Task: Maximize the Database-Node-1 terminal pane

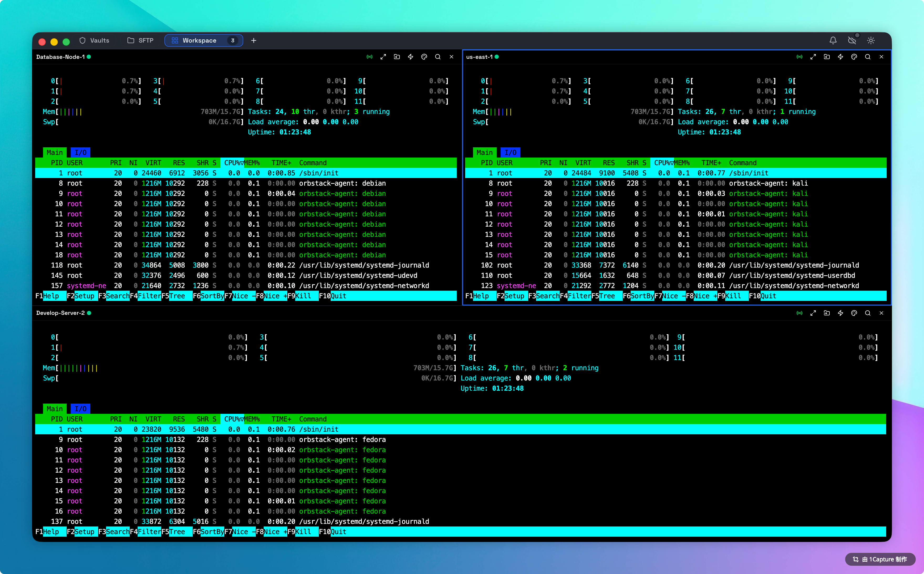Action: (x=383, y=57)
